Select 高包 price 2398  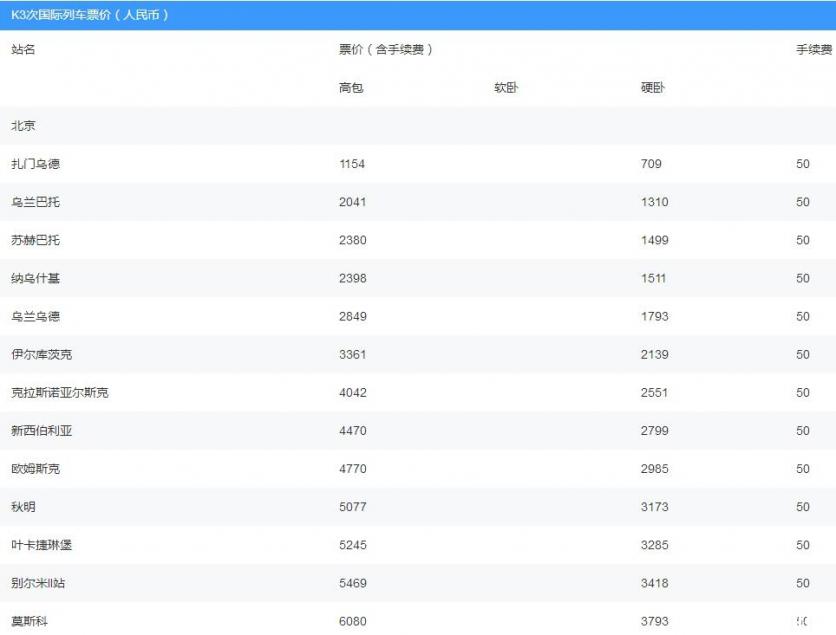click(x=352, y=278)
